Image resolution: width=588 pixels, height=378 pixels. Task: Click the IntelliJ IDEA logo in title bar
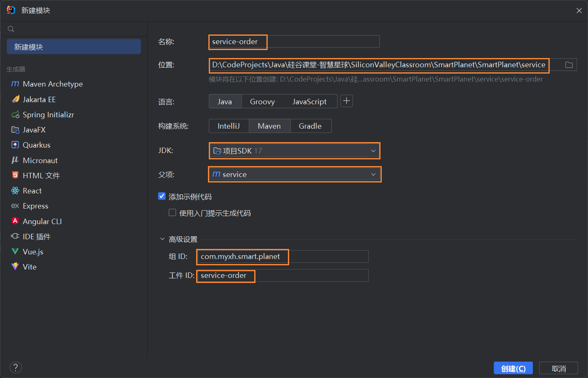tap(11, 10)
